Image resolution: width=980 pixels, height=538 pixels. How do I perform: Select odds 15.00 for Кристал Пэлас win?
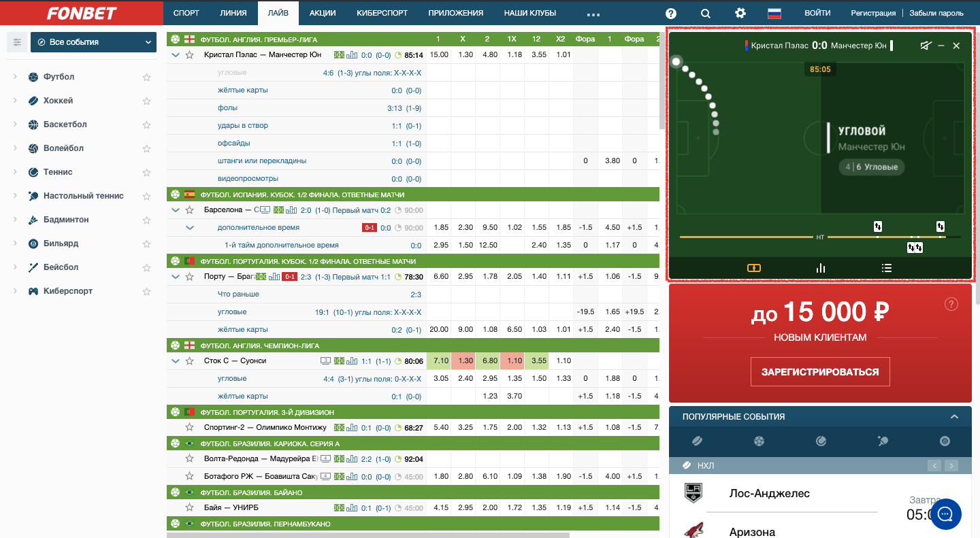(439, 55)
